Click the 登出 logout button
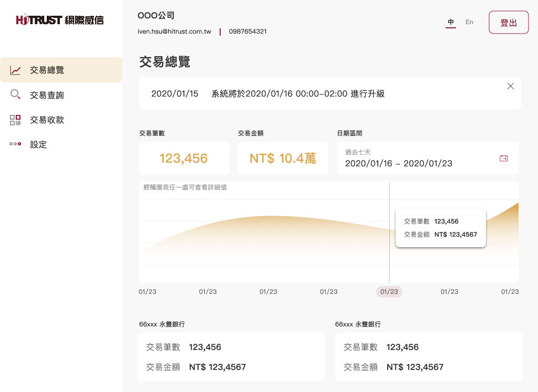The height and width of the screenshot is (392, 538). click(508, 23)
